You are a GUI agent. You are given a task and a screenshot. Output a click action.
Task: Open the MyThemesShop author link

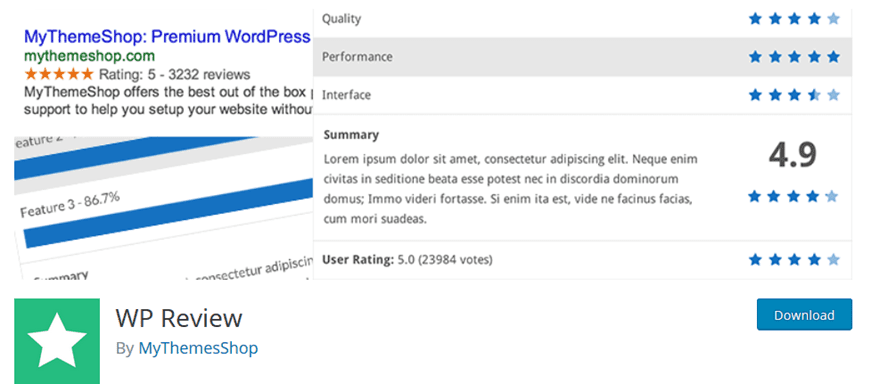(198, 348)
